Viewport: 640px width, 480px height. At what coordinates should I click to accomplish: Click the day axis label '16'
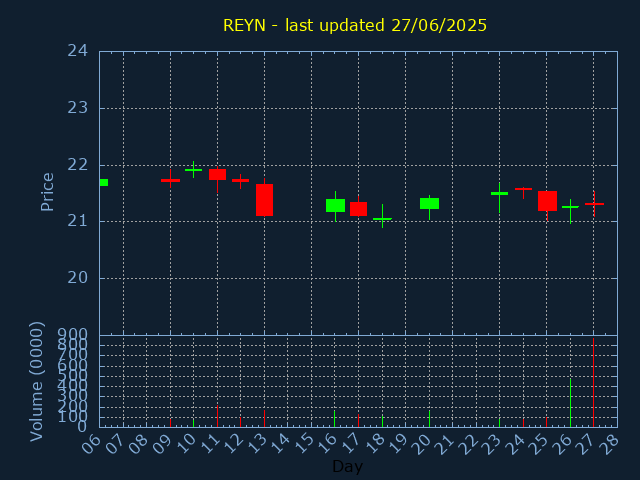pyautogui.click(x=328, y=444)
